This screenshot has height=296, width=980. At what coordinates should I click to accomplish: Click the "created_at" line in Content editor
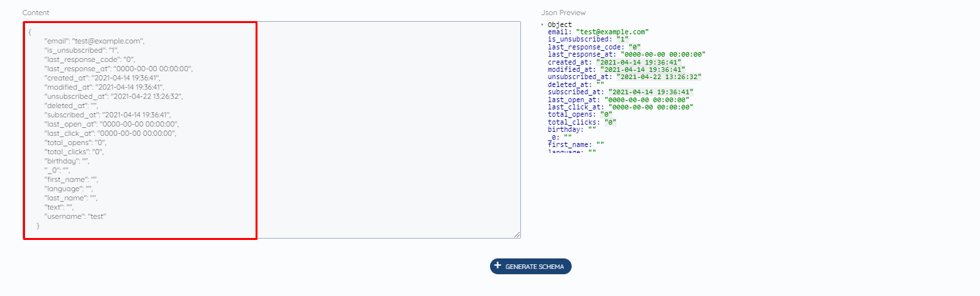click(x=101, y=78)
